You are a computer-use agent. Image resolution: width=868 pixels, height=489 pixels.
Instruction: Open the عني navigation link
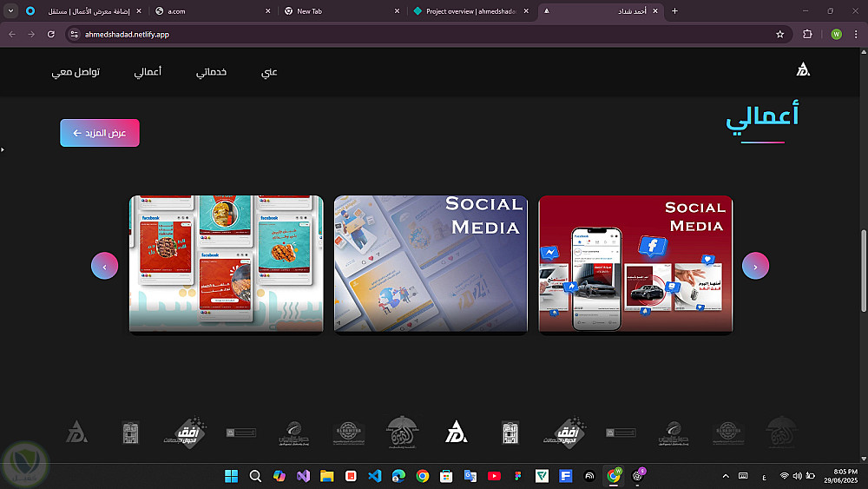(x=269, y=72)
